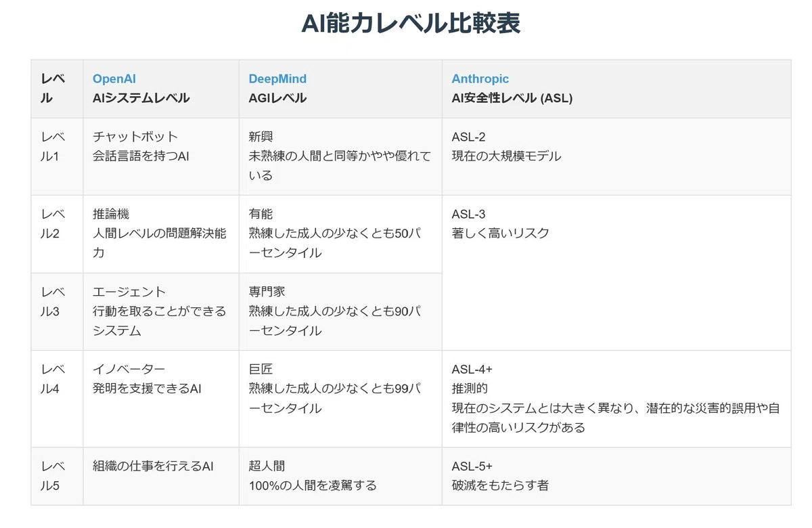Click the ASL-2 cell text
The height and width of the screenshot is (528, 812).
click(x=468, y=137)
